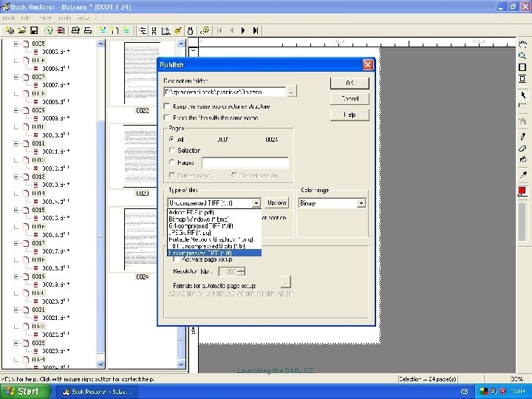Open Help from the Publish dialog
The width and height of the screenshot is (532, 399).
point(349,115)
